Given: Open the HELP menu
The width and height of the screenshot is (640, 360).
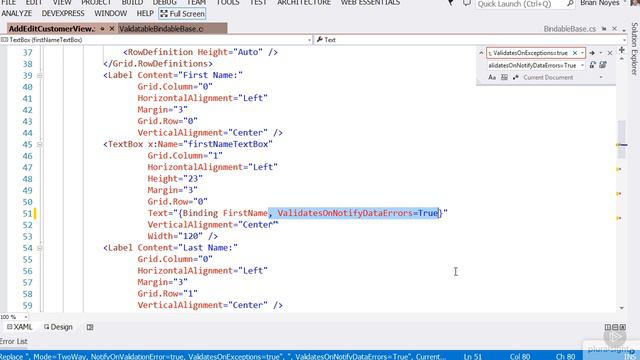Looking at the screenshot, I should click(145, 13).
